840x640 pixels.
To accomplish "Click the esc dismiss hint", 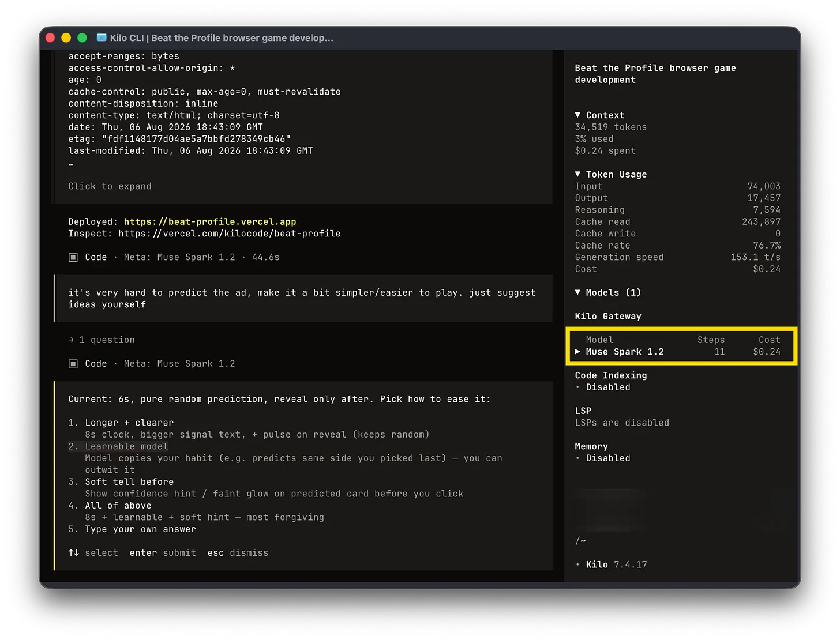I will pyautogui.click(x=238, y=553).
